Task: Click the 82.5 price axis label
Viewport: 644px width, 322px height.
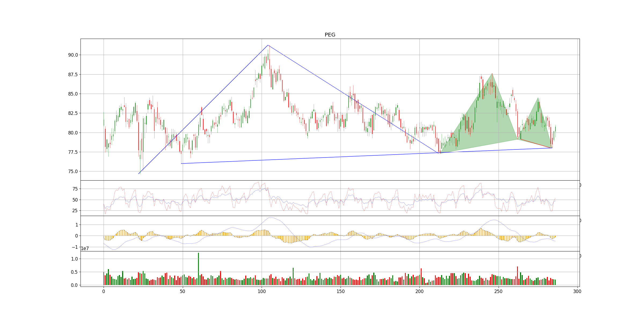Action: [x=73, y=113]
